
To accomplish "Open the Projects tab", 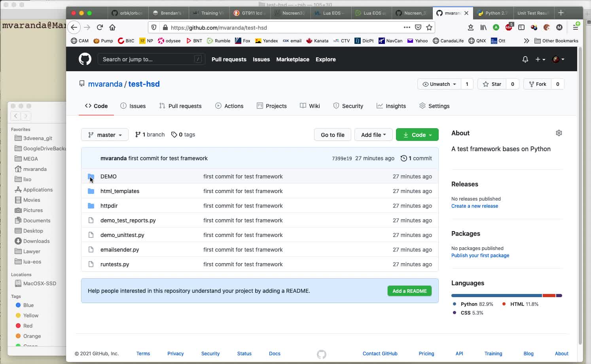I will (x=271, y=106).
